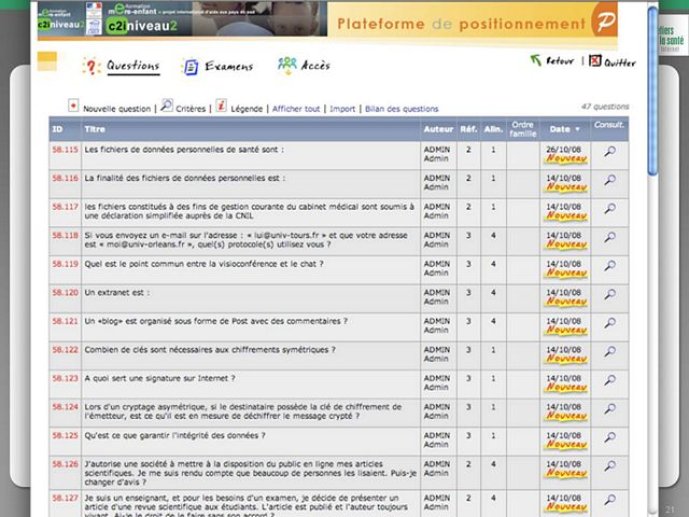Click the question mark icon beside Questions
The width and height of the screenshot is (689, 517).
[x=91, y=66]
